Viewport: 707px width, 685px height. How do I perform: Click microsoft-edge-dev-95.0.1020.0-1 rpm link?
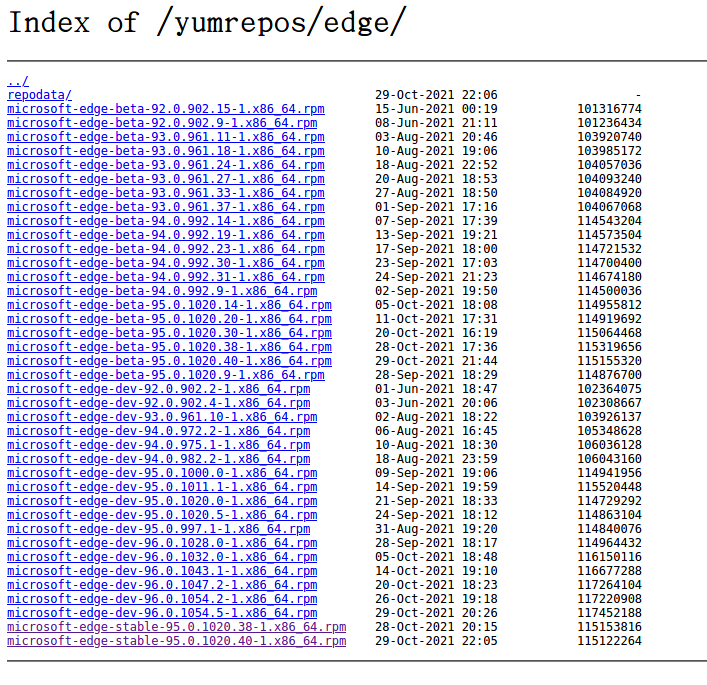tap(162, 501)
